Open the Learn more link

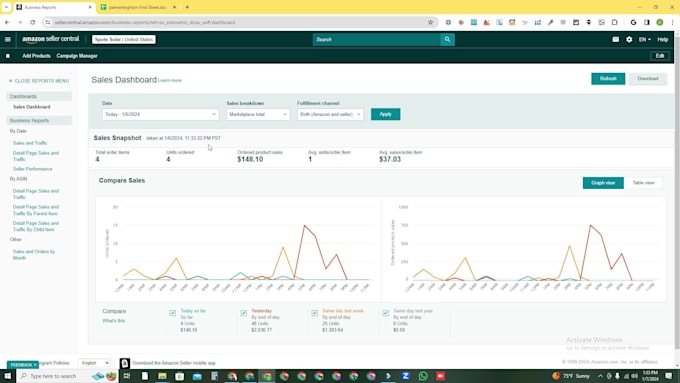click(170, 81)
